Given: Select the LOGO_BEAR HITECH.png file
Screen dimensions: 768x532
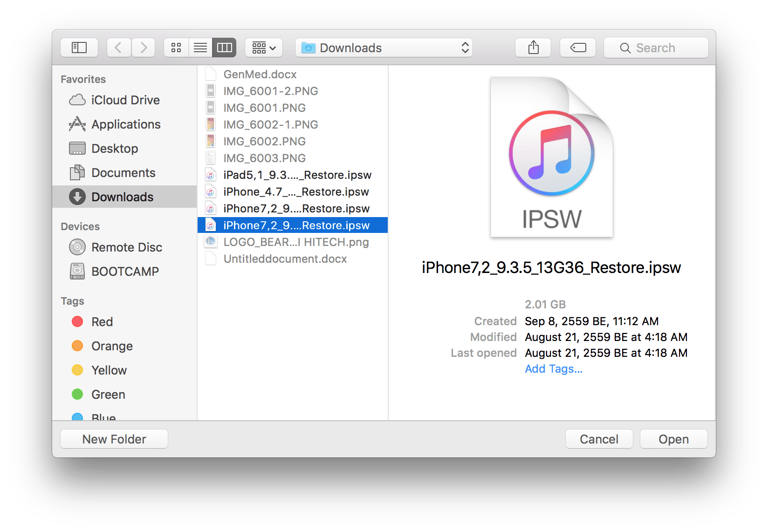Looking at the screenshot, I should click(x=293, y=242).
